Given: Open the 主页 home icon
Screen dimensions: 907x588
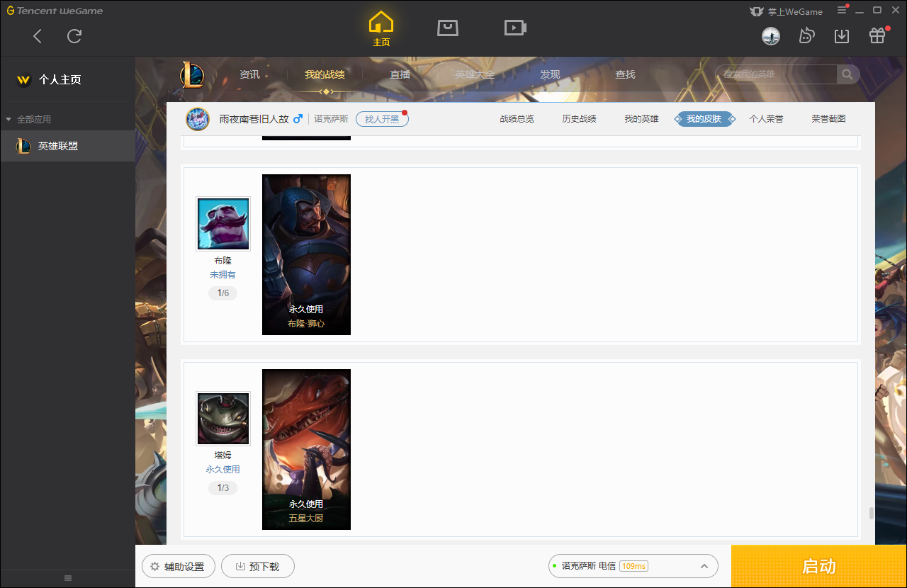Looking at the screenshot, I should tap(381, 29).
